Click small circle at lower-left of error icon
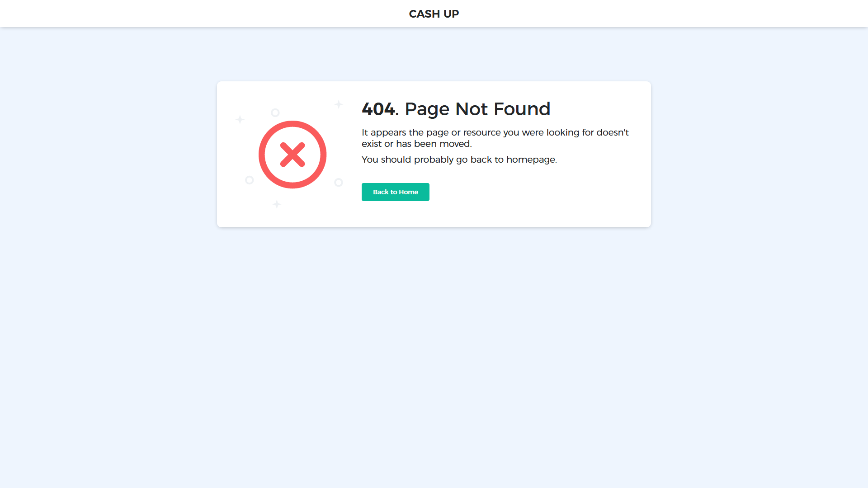Viewport: 868px width, 488px height. (x=249, y=180)
